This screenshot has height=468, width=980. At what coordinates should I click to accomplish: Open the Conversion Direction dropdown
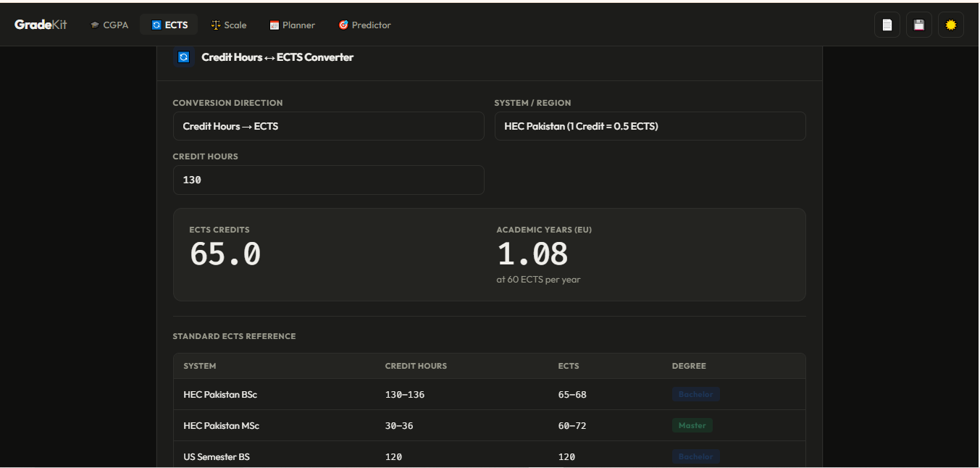pos(328,126)
